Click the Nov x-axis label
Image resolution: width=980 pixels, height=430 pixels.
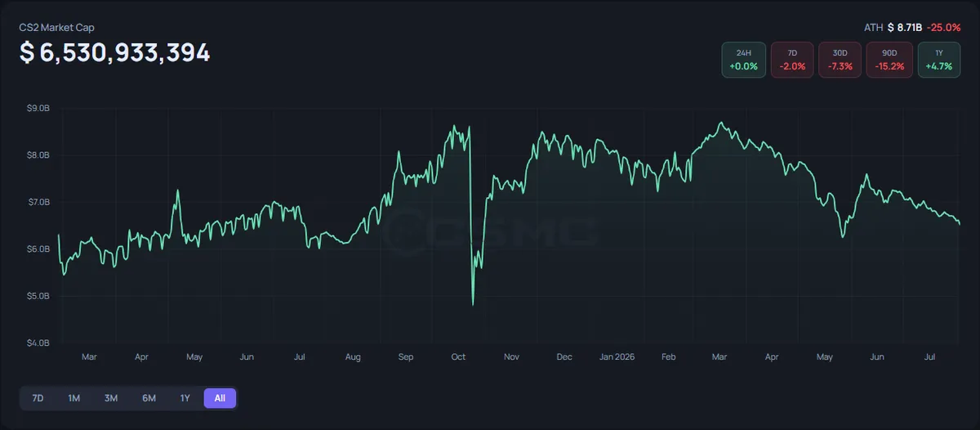512,357
